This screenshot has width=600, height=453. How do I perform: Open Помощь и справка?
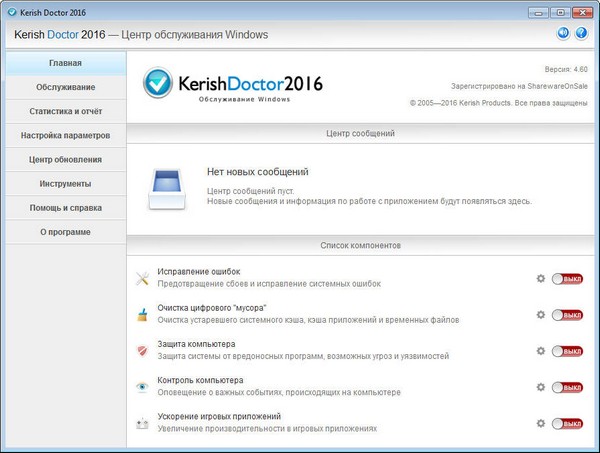coord(66,208)
